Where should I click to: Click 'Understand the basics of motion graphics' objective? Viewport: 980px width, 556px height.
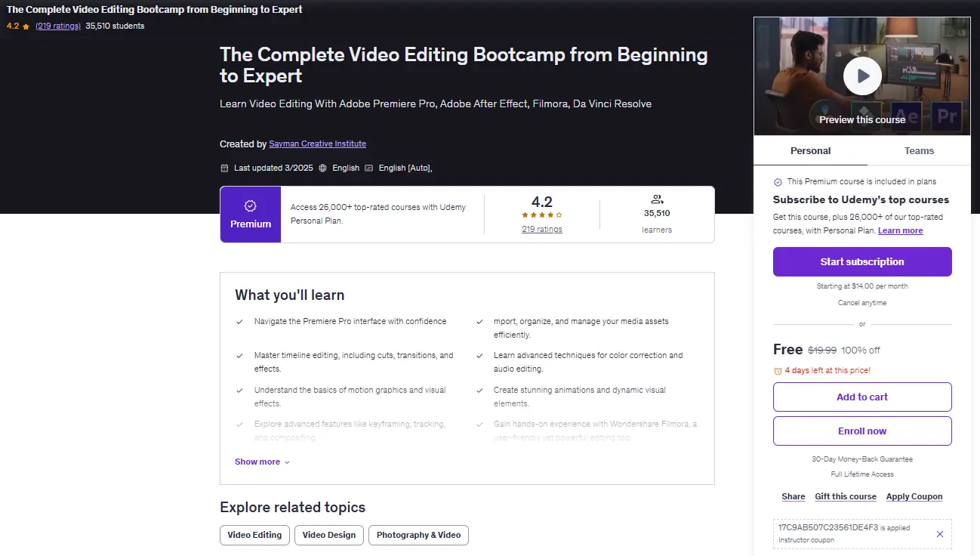tap(350, 397)
